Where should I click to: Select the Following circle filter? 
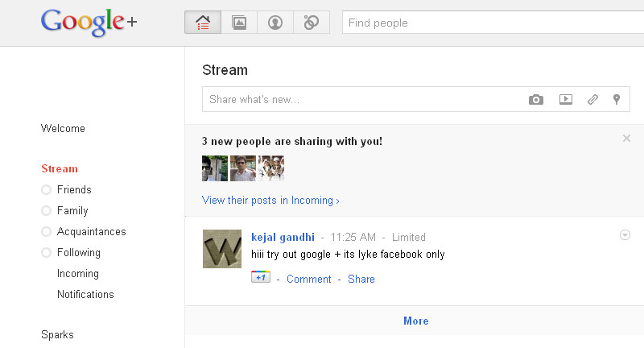(71, 252)
